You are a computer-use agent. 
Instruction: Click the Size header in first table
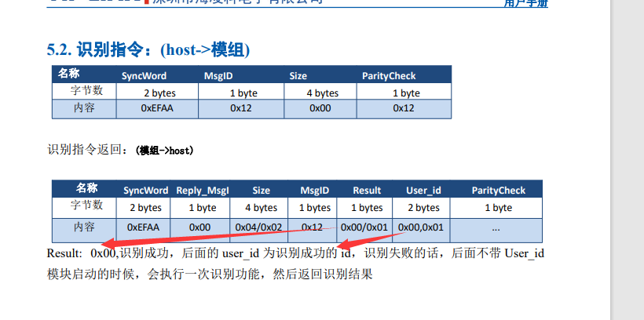pos(298,76)
